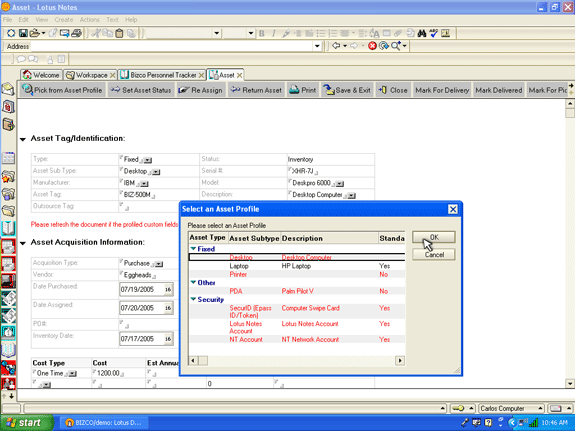Click the Save icon in the toolbar

23,33
